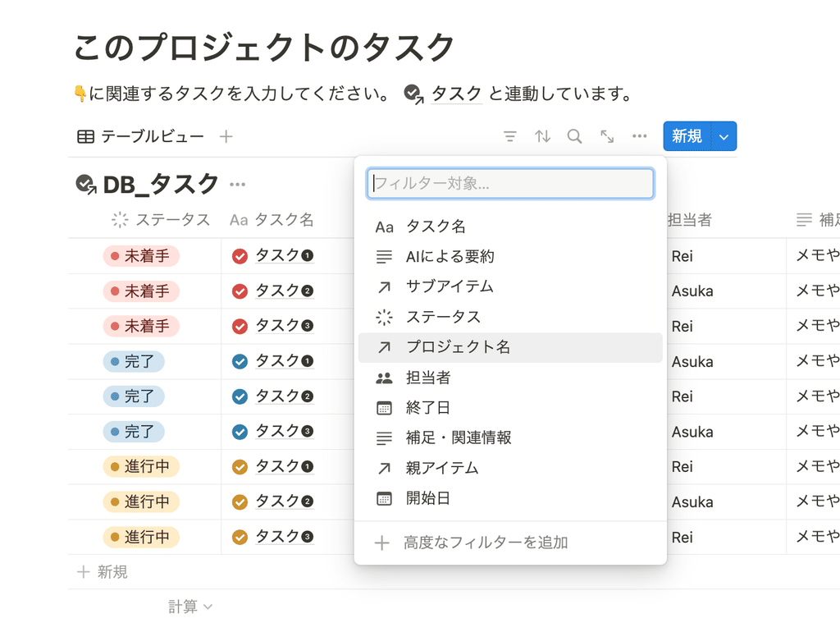Screen dimensions: 840x632
Task: Click the blue 新規 button
Action: point(687,136)
